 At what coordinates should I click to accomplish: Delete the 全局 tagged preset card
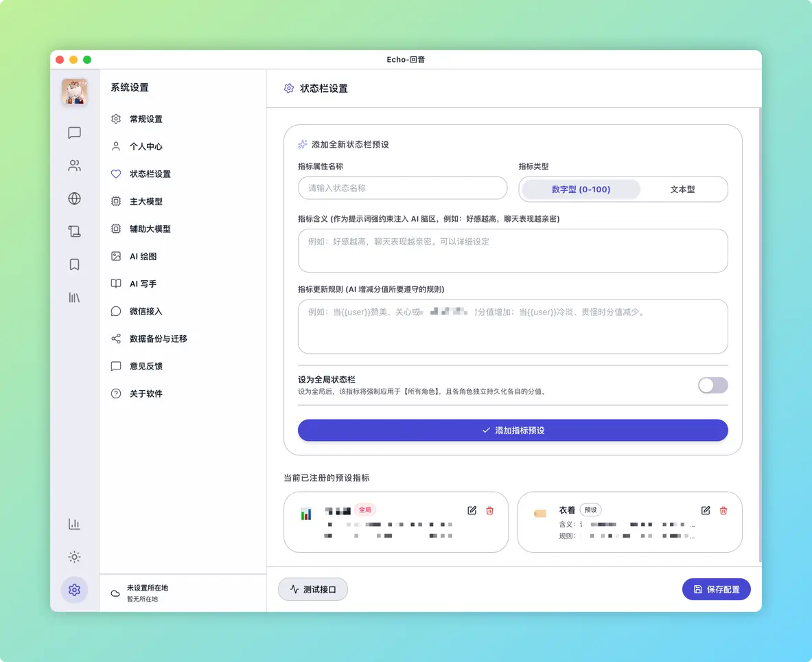pos(490,511)
